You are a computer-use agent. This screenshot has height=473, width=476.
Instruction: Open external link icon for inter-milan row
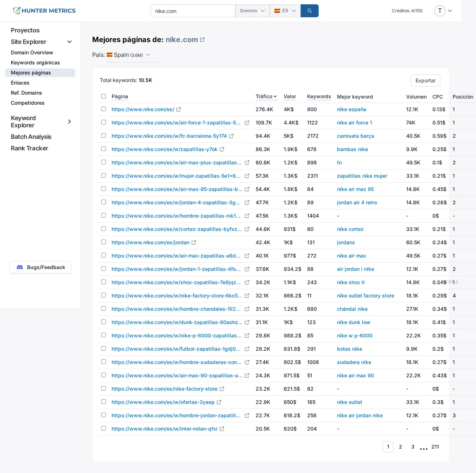[x=222, y=429]
